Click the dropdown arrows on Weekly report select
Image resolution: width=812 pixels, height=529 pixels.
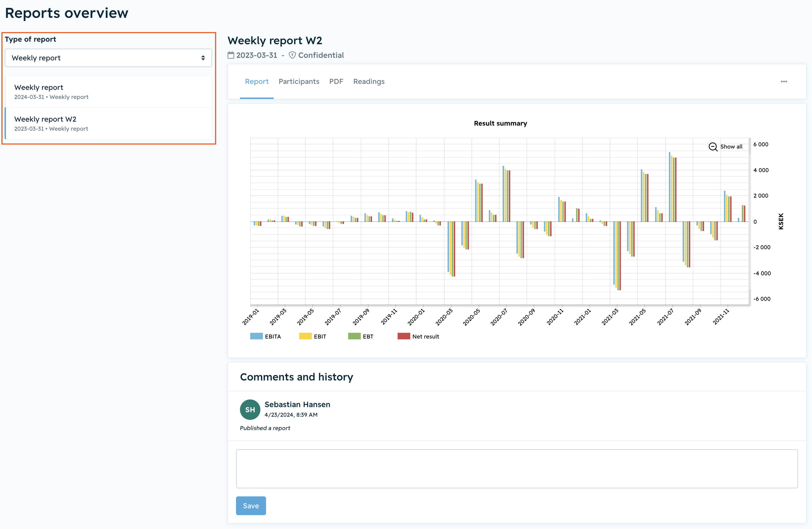click(x=203, y=58)
